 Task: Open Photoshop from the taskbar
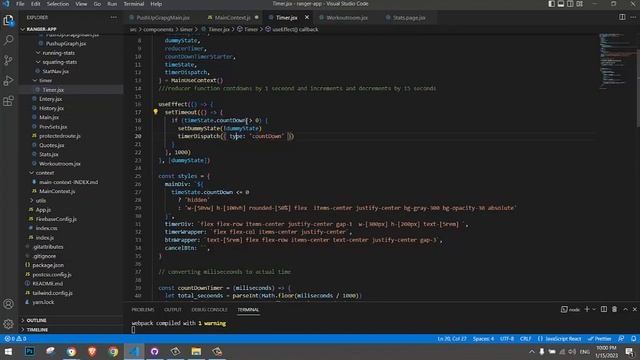29,351
